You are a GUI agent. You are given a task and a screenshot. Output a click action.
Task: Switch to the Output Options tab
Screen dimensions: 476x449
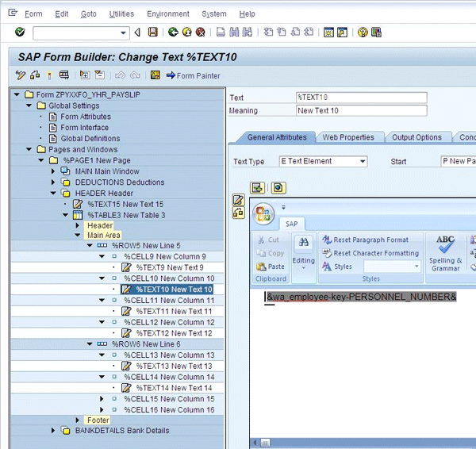point(416,137)
